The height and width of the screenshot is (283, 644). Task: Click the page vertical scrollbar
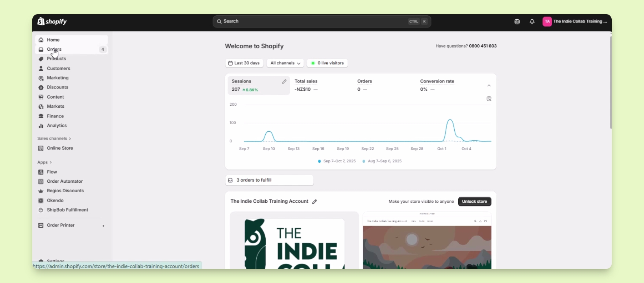(x=611, y=83)
